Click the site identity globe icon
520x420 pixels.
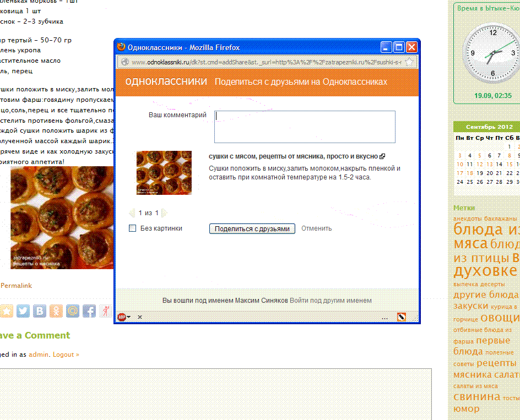click(124, 62)
